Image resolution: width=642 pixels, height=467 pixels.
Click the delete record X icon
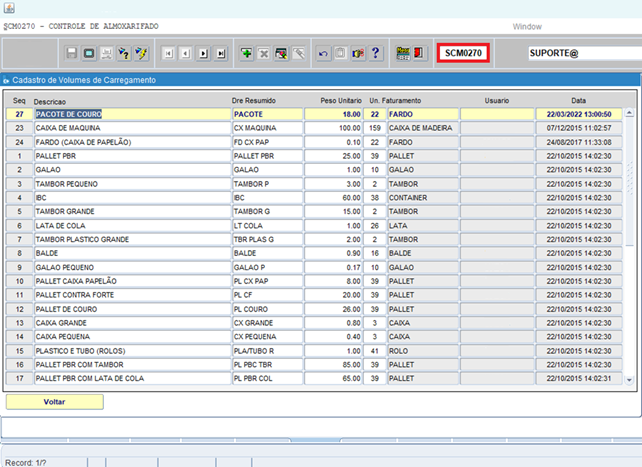pos(264,53)
